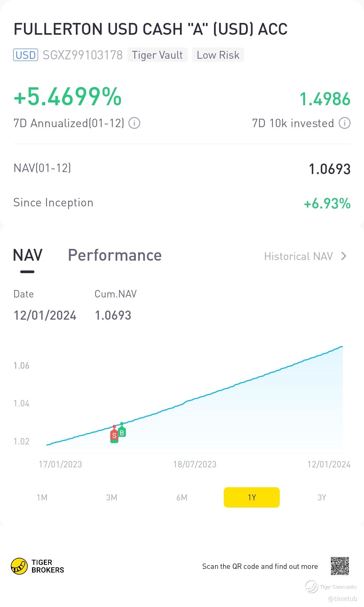Tap the Tiger Vault tag
The height and width of the screenshot is (607, 364).
pyautogui.click(x=157, y=55)
